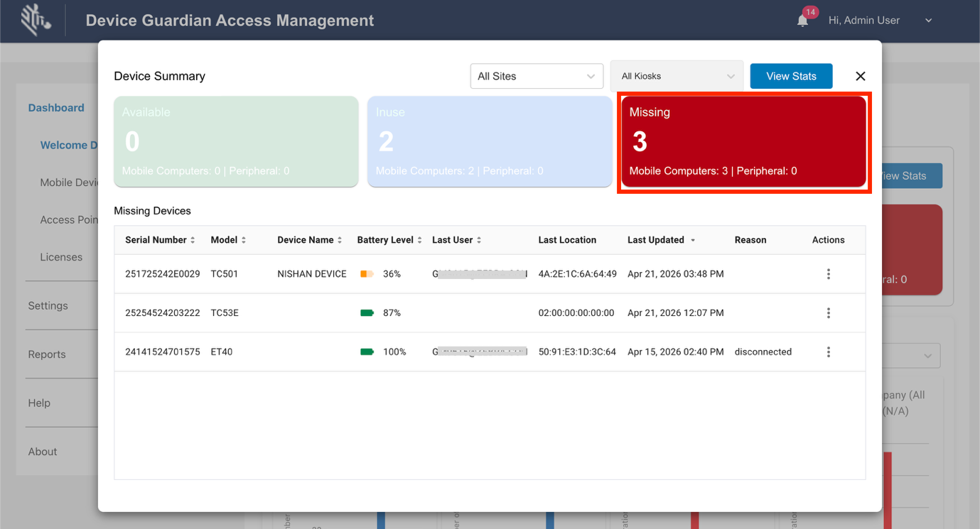980x529 pixels.
Task: Sort by Last User column
Action: click(457, 240)
